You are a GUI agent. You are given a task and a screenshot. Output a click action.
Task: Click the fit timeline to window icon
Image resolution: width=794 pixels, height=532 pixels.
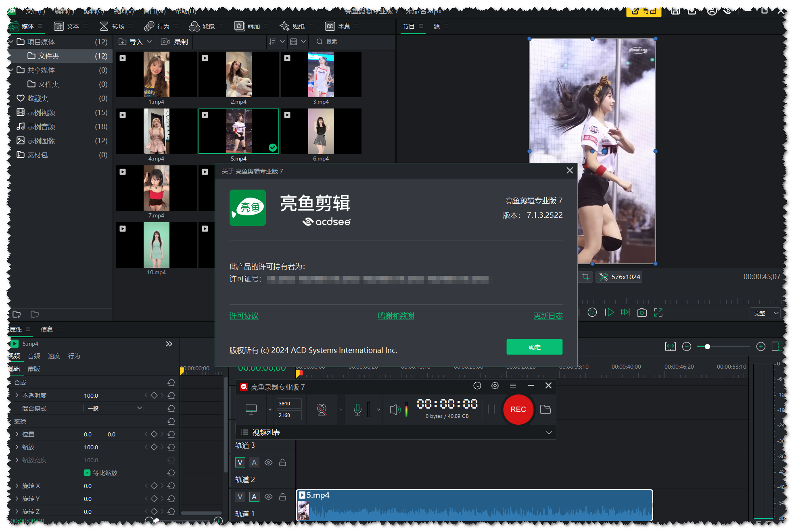tap(670, 346)
